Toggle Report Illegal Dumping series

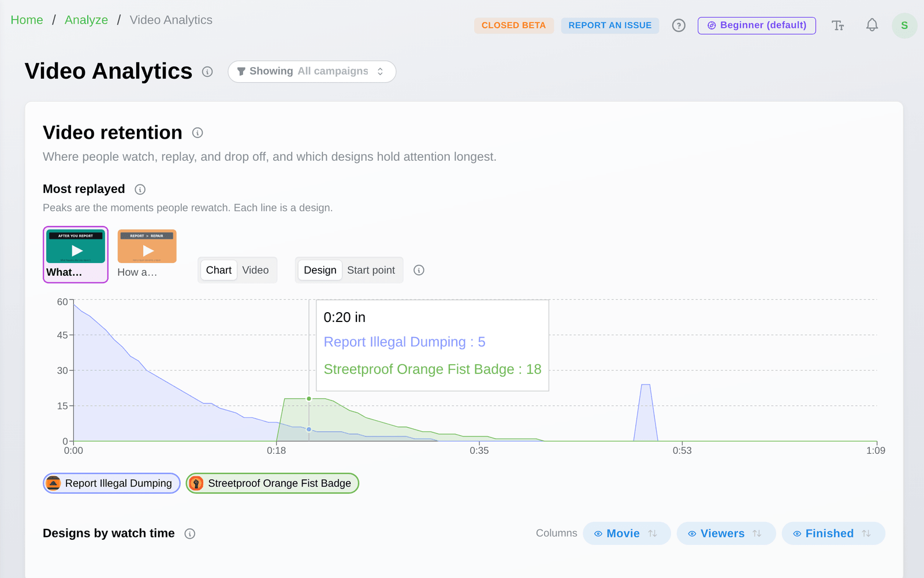(111, 483)
